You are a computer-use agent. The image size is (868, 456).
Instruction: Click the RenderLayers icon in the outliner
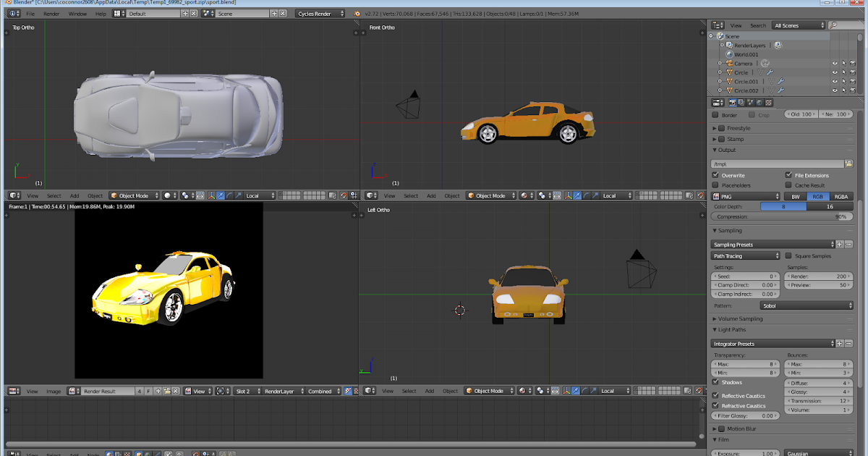[729, 46]
